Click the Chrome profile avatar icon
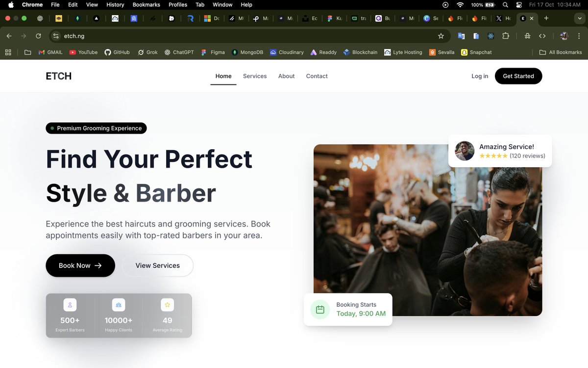Viewport: 588px width, 368px height. 563,36
